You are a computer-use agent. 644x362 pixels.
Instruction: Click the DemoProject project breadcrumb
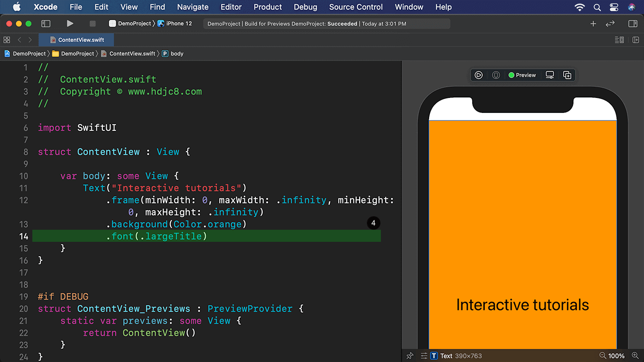click(x=25, y=54)
